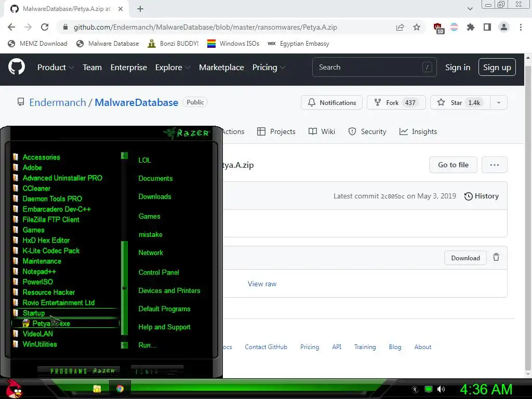Open Help and Support
Viewport: 532px width, 399px height.
164,327
